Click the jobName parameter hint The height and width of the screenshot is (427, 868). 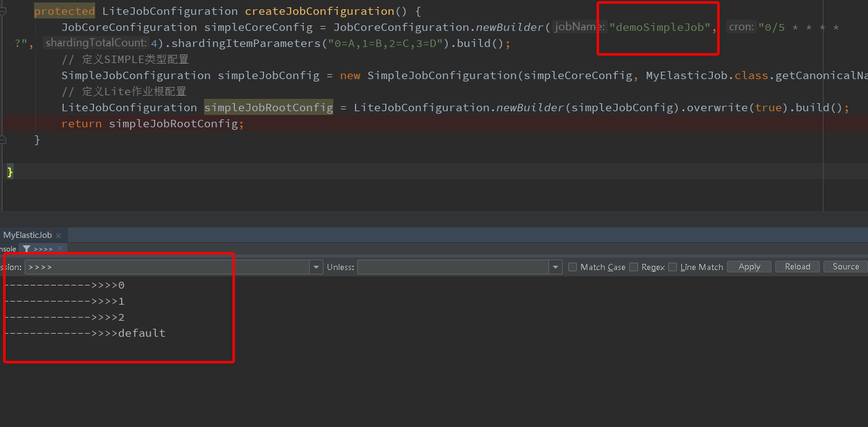(578, 27)
